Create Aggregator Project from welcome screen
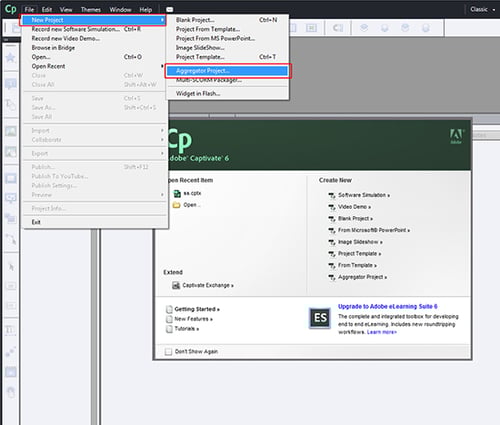The height and width of the screenshot is (425, 500). [x=362, y=277]
